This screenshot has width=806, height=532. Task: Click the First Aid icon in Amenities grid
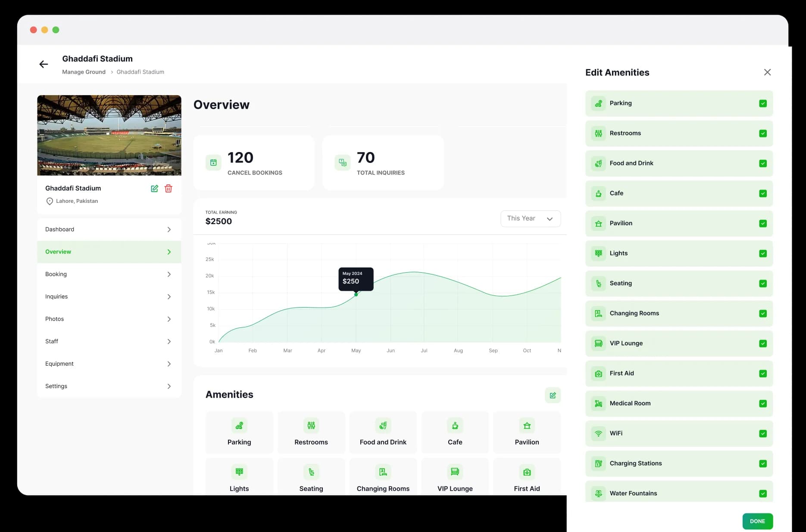pyautogui.click(x=527, y=472)
